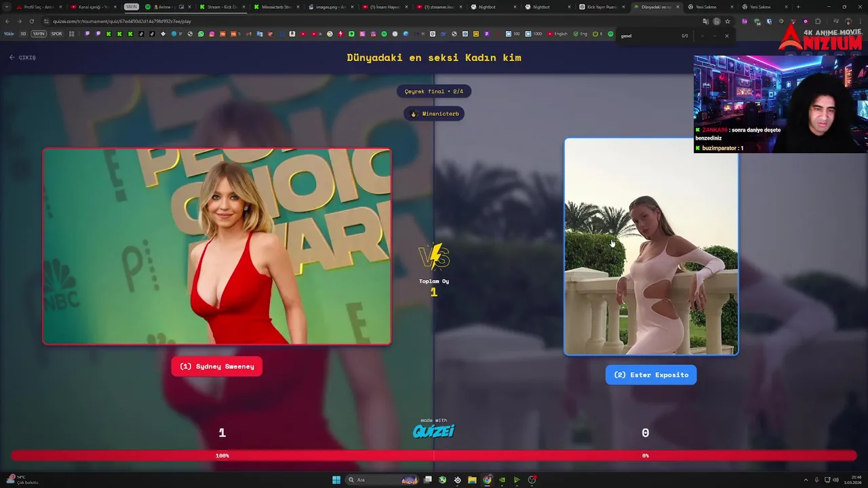Switch to the images.png tab
This screenshot has width=868, height=488.
point(330,7)
